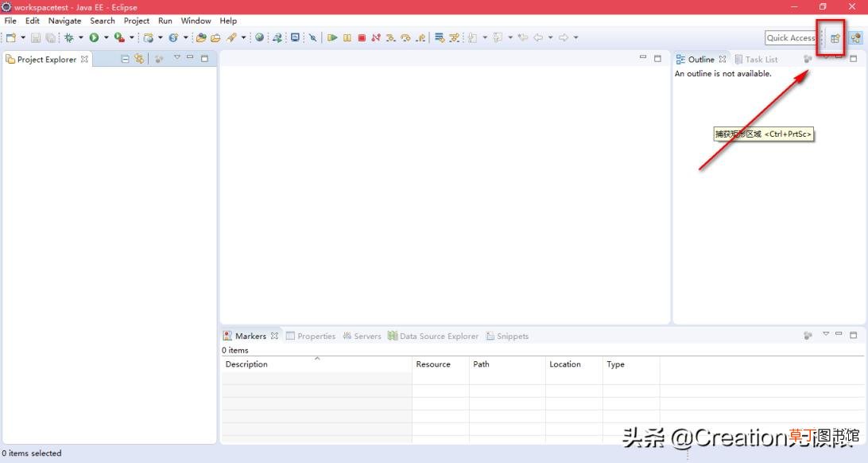Open the Navigate menu
Screen dimensions: 868x463
point(64,21)
